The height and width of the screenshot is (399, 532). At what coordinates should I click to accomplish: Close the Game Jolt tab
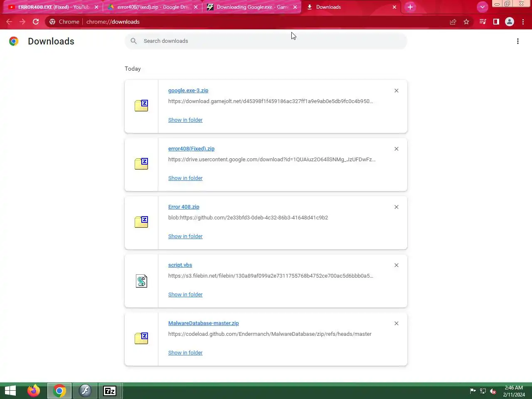[x=295, y=7]
